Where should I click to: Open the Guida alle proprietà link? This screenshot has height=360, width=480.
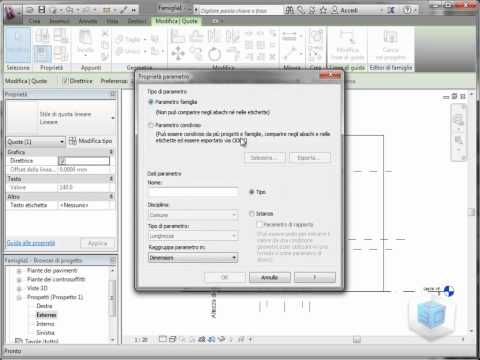[31, 243]
